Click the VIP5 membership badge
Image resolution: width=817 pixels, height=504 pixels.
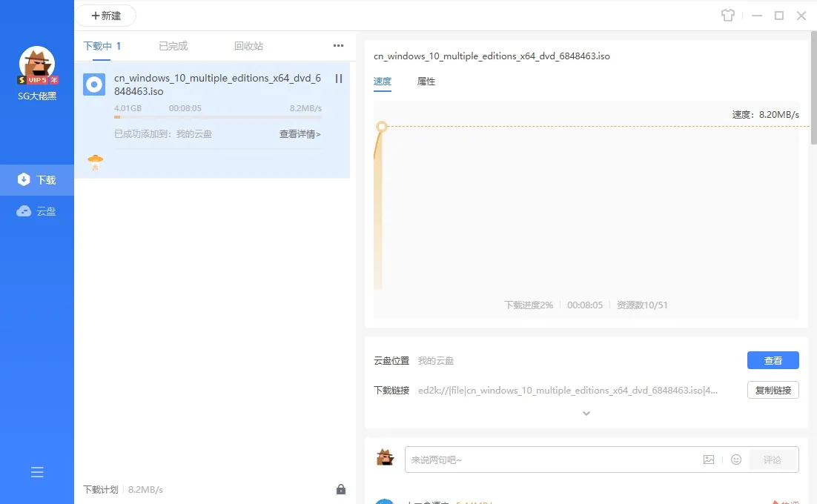point(38,79)
